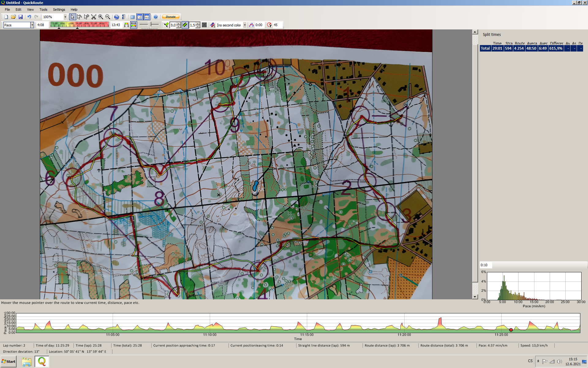
Task: Click the CS language indicator
Action: (530, 361)
